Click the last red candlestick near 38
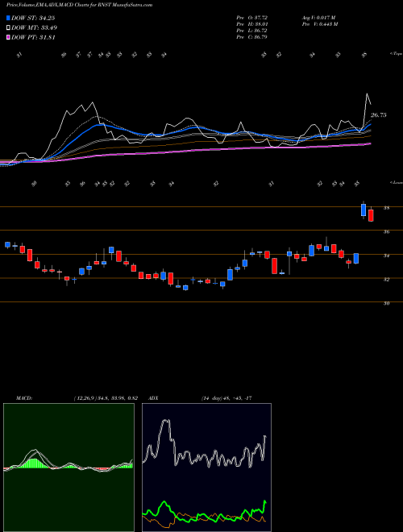This screenshot has height=532, width=403. (371, 215)
